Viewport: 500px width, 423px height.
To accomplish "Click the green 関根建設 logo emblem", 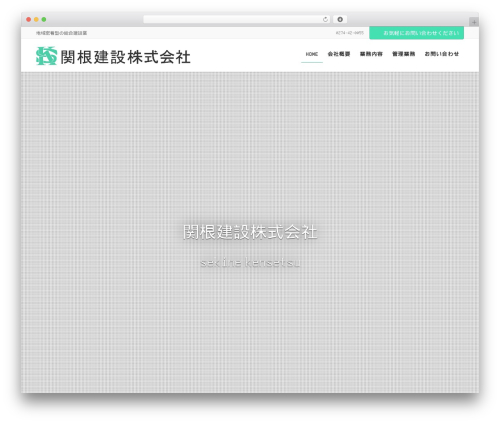I will pyautogui.click(x=46, y=56).
